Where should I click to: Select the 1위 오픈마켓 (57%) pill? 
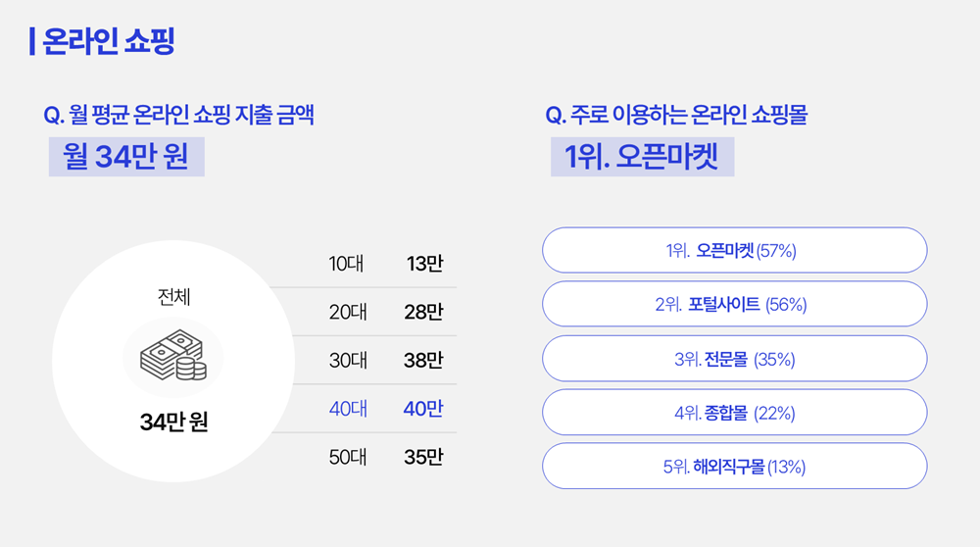point(734,250)
